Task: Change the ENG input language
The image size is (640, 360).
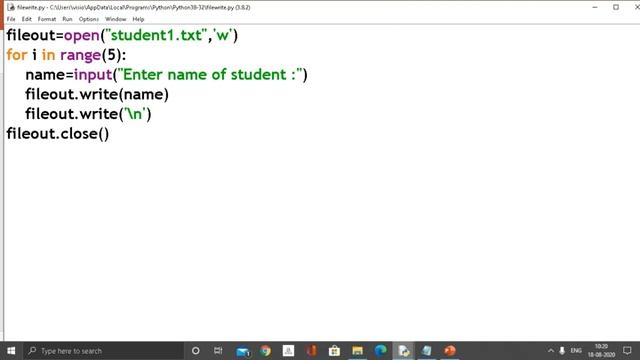Action: click(576, 351)
